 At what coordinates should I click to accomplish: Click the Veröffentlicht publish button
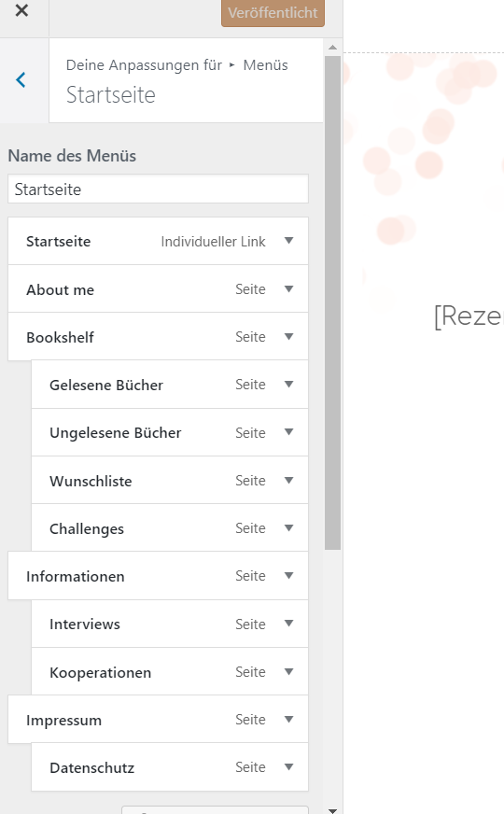point(273,13)
